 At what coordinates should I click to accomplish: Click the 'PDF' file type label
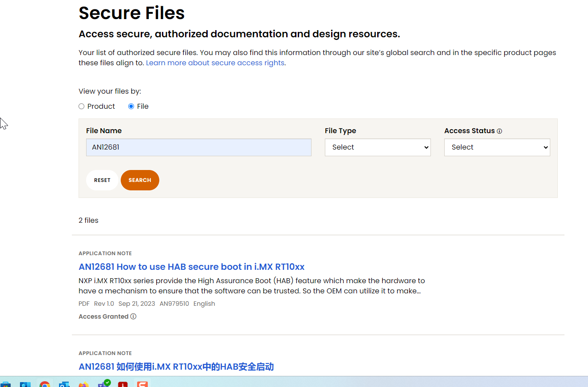tap(84, 304)
